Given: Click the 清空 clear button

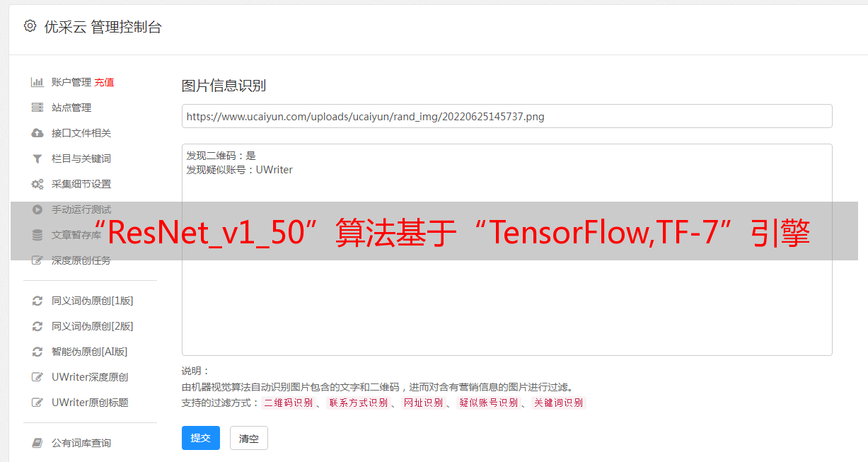Looking at the screenshot, I should [x=249, y=438].
